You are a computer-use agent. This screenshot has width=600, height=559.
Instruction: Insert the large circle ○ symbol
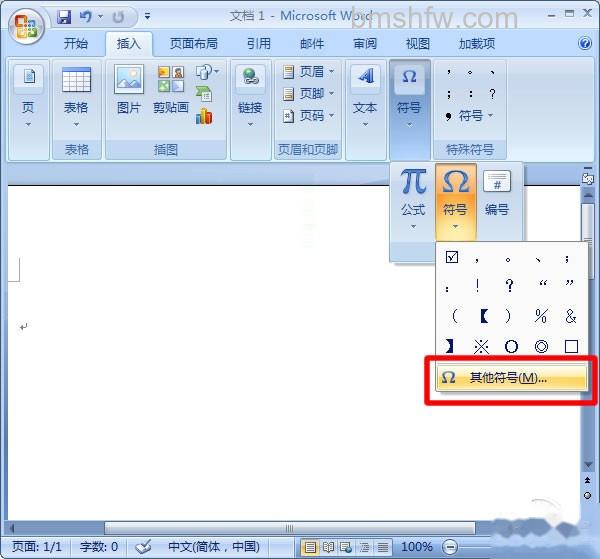pyautogui.click(x=511, y=347)
